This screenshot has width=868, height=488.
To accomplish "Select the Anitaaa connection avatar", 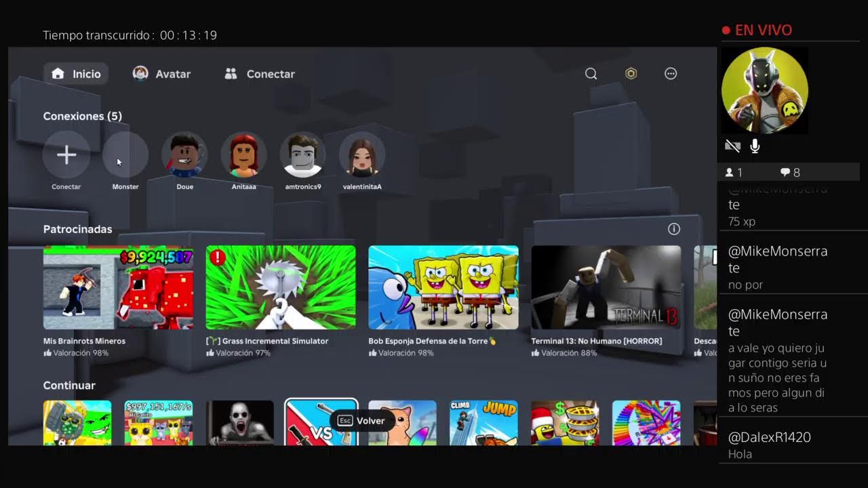I will (x=243, y=155).
